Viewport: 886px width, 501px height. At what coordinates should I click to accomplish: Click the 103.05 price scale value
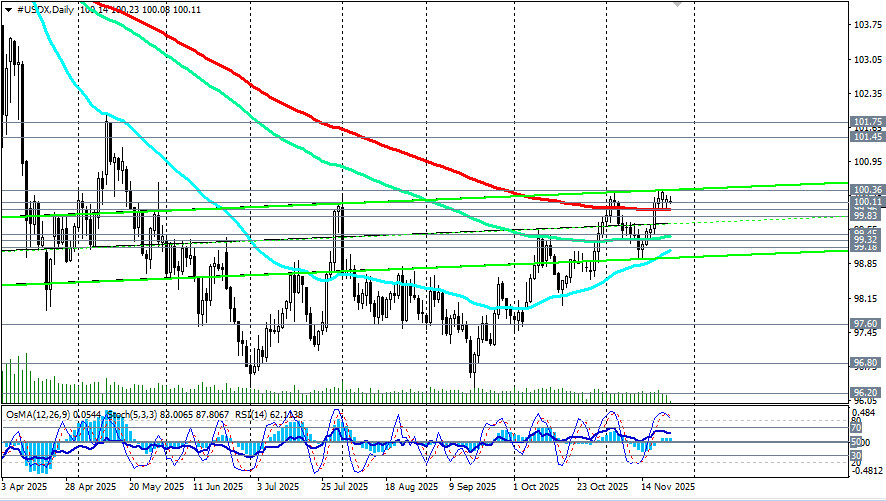[x=868, y=59]
